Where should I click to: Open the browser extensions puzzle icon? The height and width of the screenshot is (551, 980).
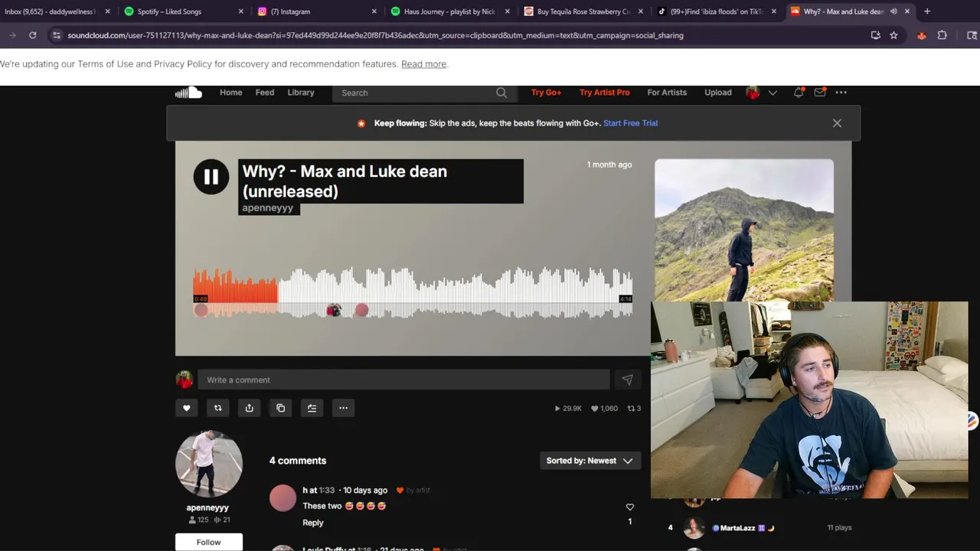[942, 35]
